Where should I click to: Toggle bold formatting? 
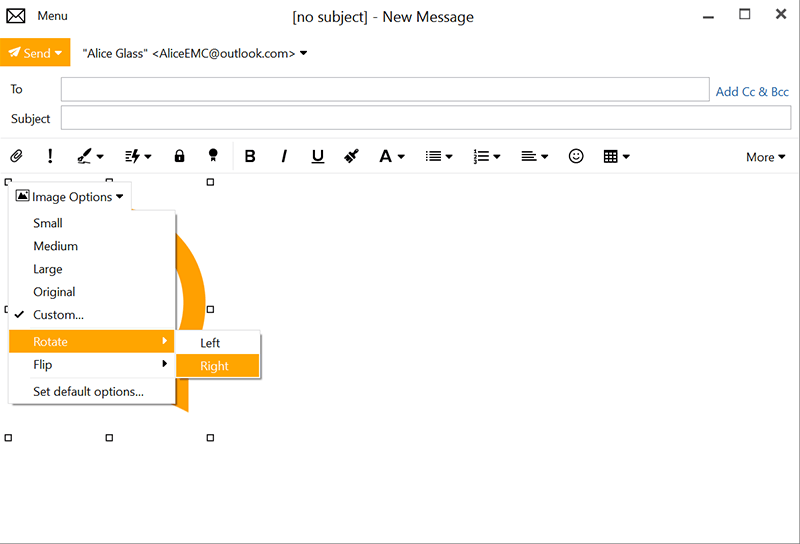pyautogui.click(x=250, y=156)
